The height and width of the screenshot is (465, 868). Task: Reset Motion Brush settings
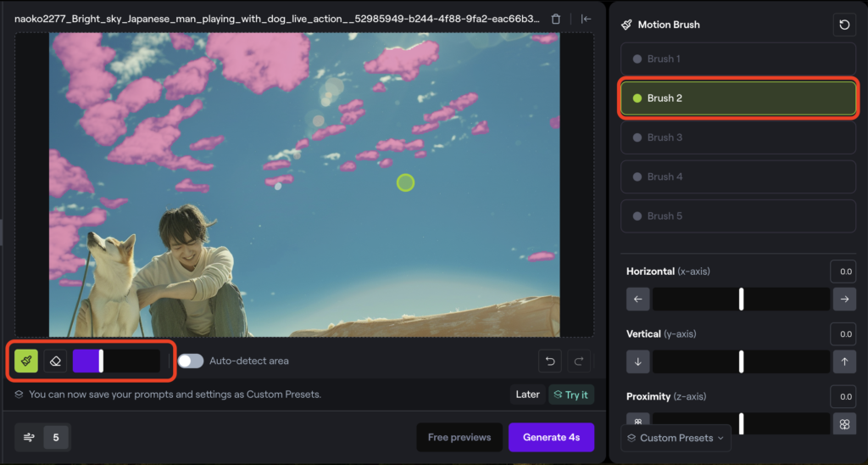pos(843,25)
